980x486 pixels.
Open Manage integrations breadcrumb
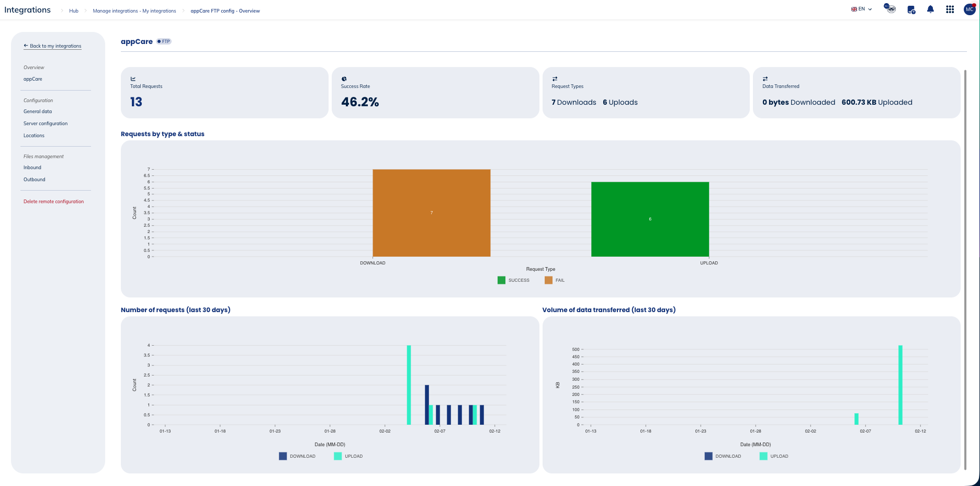(x=134, y=11)
